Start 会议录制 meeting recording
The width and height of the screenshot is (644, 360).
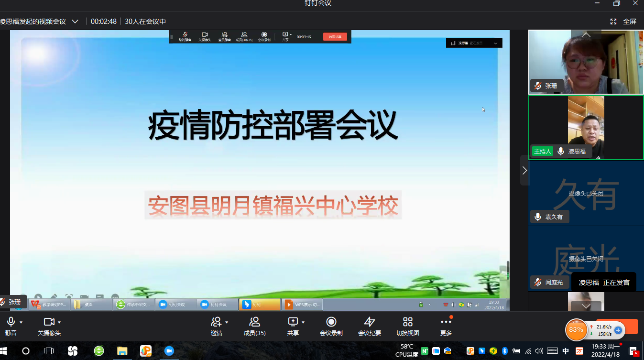[331, 322]
